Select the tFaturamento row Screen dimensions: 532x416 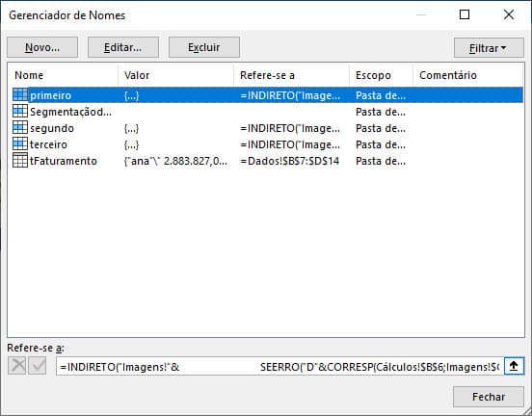coord(266,161)
